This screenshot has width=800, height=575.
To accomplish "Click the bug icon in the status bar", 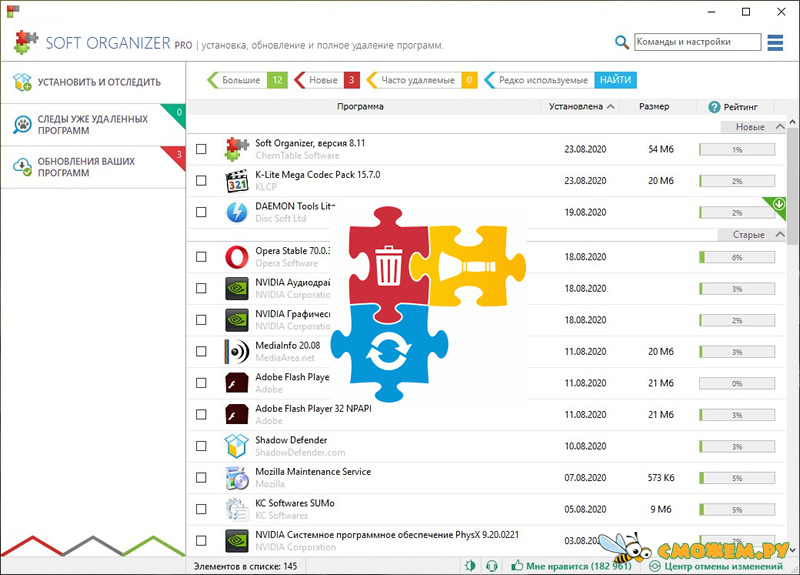I will pos(470,566).
